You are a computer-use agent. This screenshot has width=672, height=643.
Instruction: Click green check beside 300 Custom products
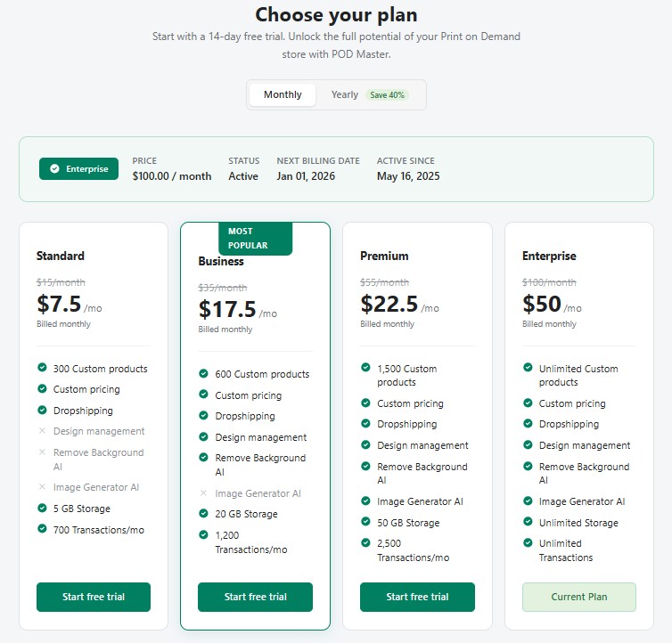42,368
